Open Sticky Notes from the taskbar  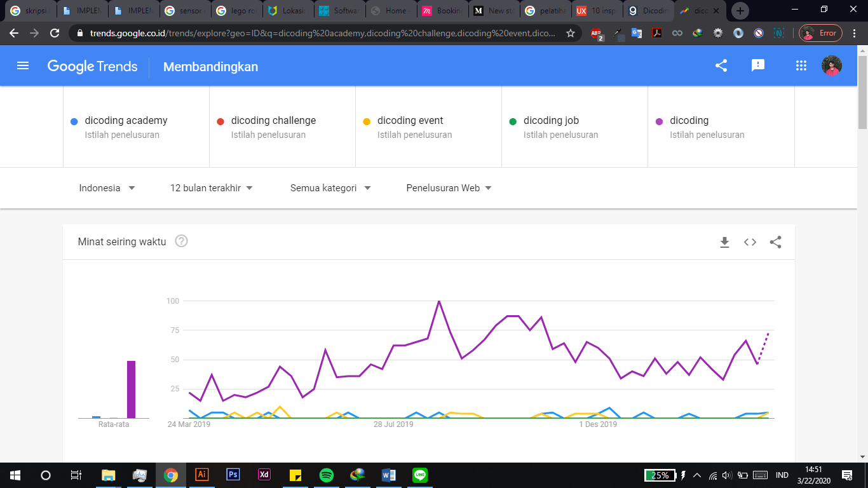(x=295, y=475)
